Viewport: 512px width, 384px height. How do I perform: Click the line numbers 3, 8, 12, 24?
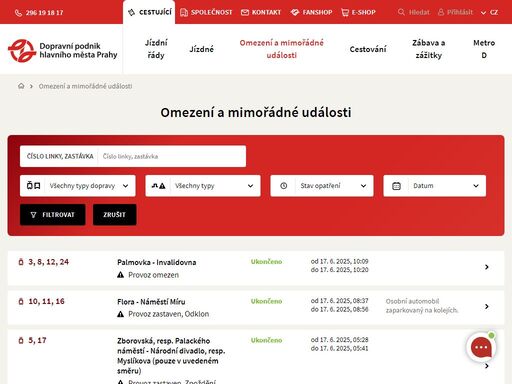coord(48,262)
